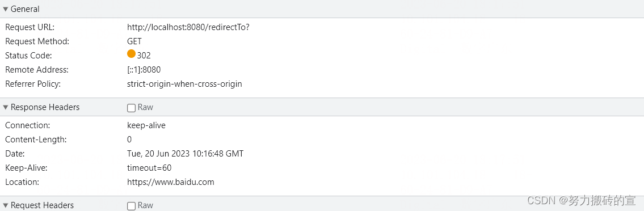Click the Referrer Policy label
644x211 pixels.
pyautogui.click(x=33, y=84)
